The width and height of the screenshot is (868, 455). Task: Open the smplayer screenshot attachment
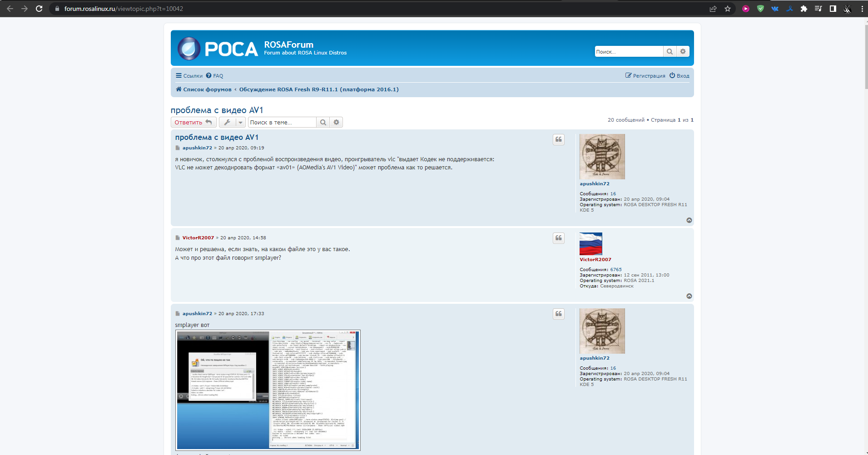(x=268, y=390)
